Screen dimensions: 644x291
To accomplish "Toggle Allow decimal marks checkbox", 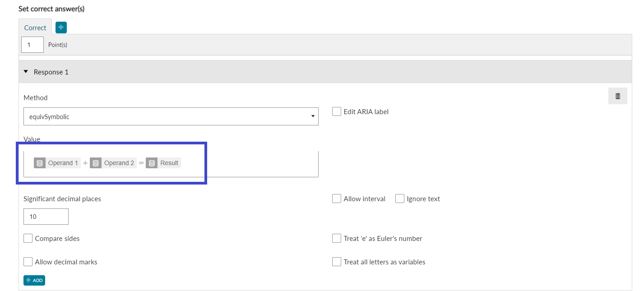I will click(x=28, y=262).
